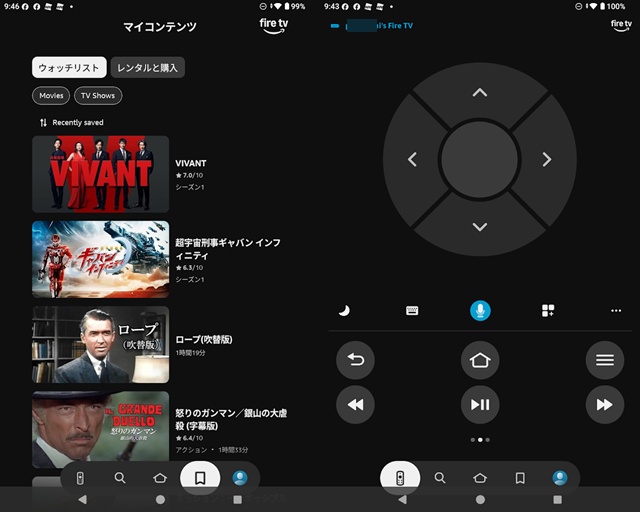Tap the remote page indicator dots
This screenshot has width=640, height=512.
480,440
